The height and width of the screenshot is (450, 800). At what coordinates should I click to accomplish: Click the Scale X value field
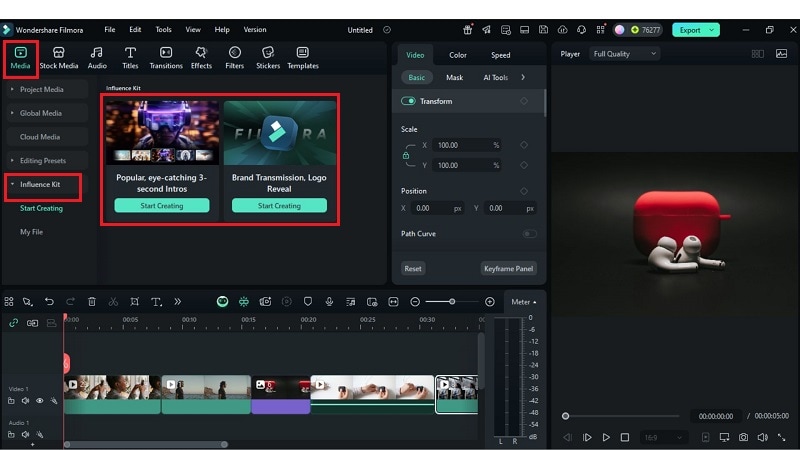point(467,145)
